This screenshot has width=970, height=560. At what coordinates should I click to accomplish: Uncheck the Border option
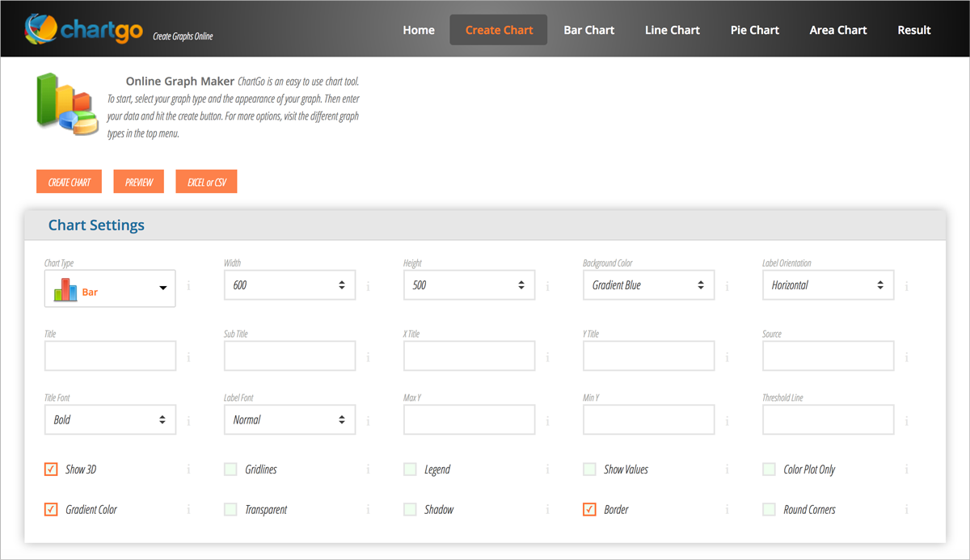click(x=589, y=509)
